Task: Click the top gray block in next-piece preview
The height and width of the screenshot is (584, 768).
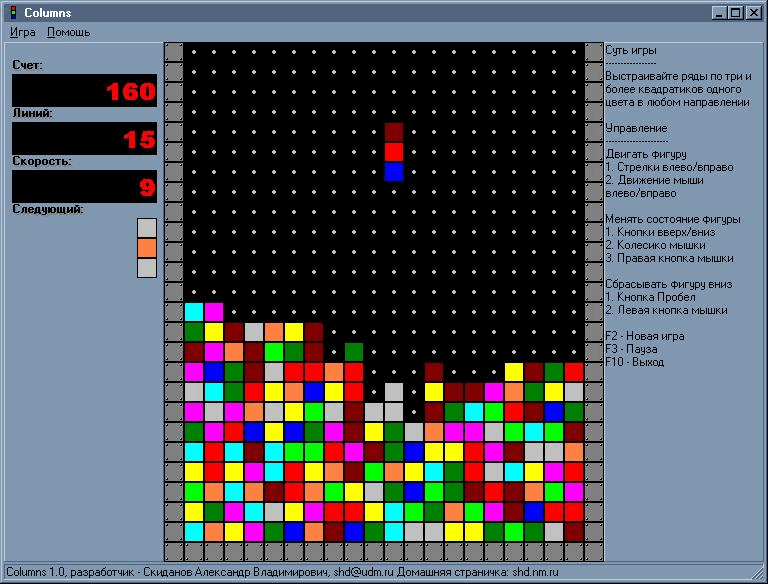Action: [147, 227]
